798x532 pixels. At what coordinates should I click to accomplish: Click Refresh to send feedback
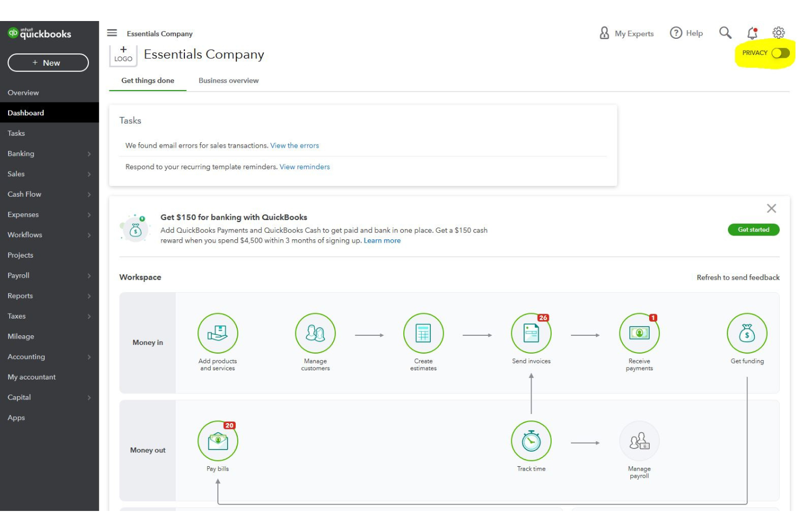coord(738,278)
